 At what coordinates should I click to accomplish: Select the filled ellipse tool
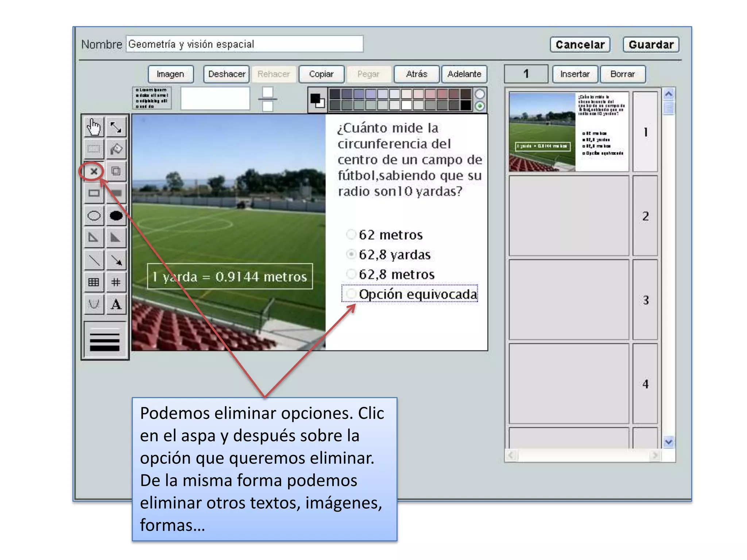pos(116,215)
